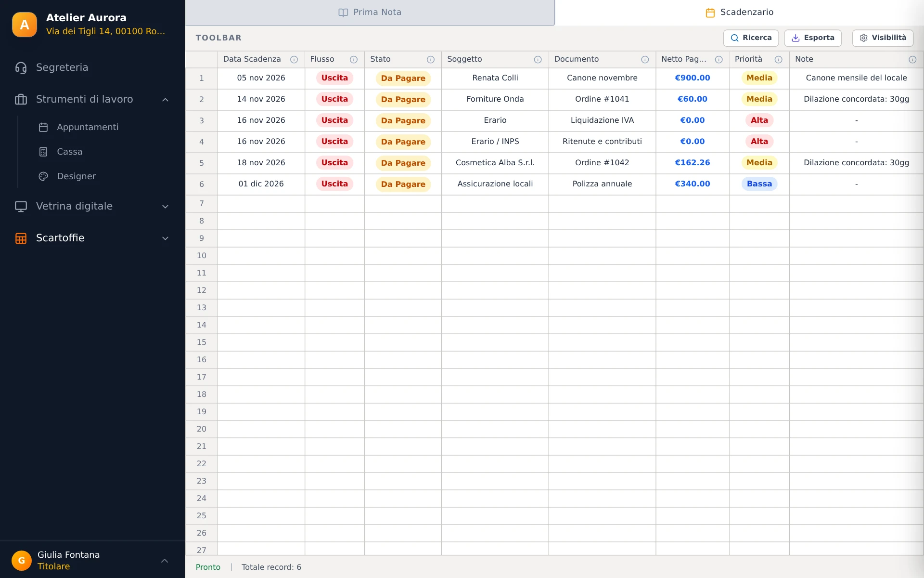Click the Scartoffie table icon
924x578 pixels.
point(21,238)
